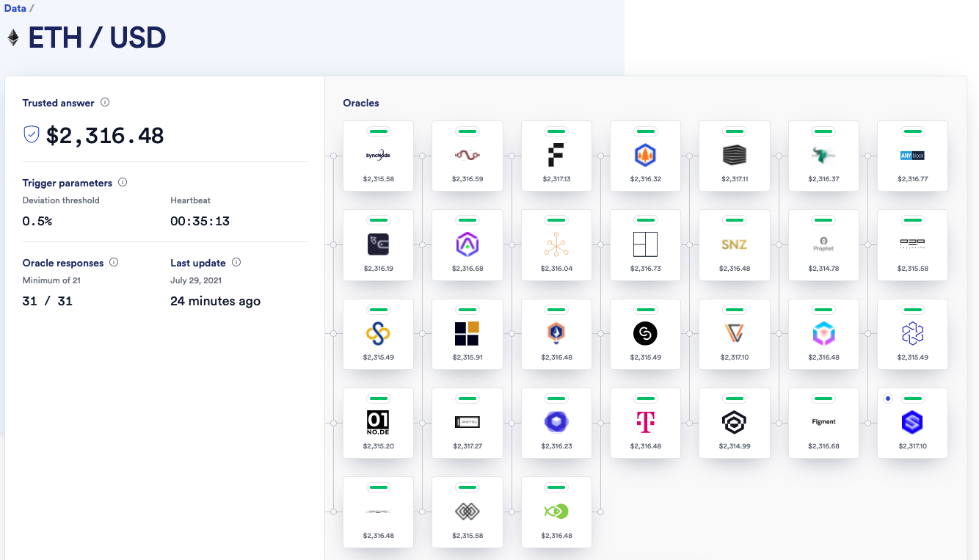979x560 pixels.
Task: Select the dark wallet logo oracle
Action: [x=379, y=245]
